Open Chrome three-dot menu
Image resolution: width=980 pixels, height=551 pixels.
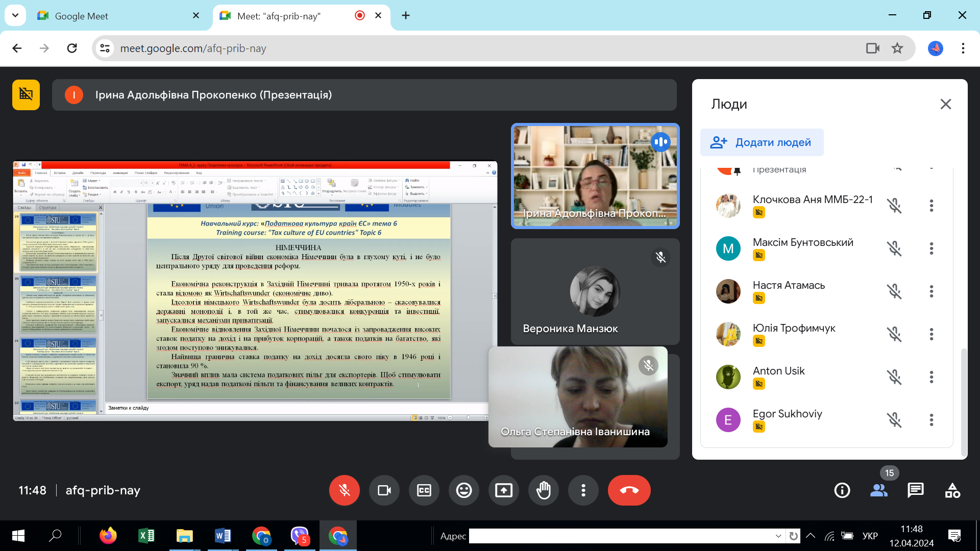click(963, 48)
